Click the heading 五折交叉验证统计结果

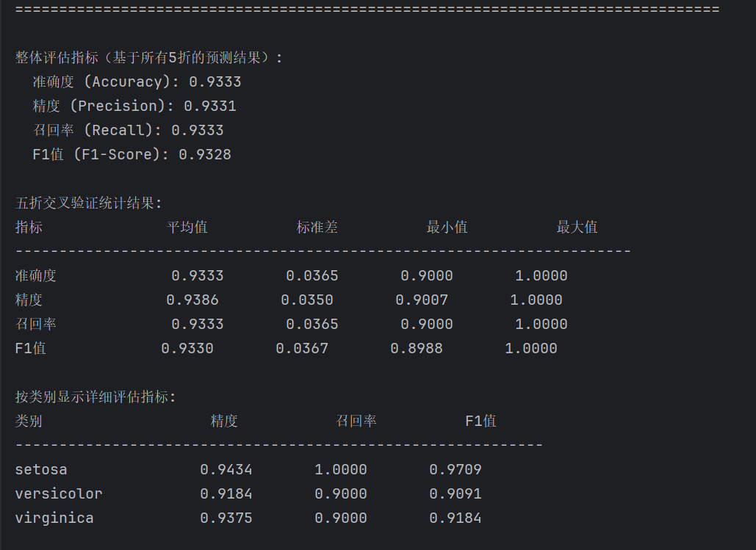point(88,203)
